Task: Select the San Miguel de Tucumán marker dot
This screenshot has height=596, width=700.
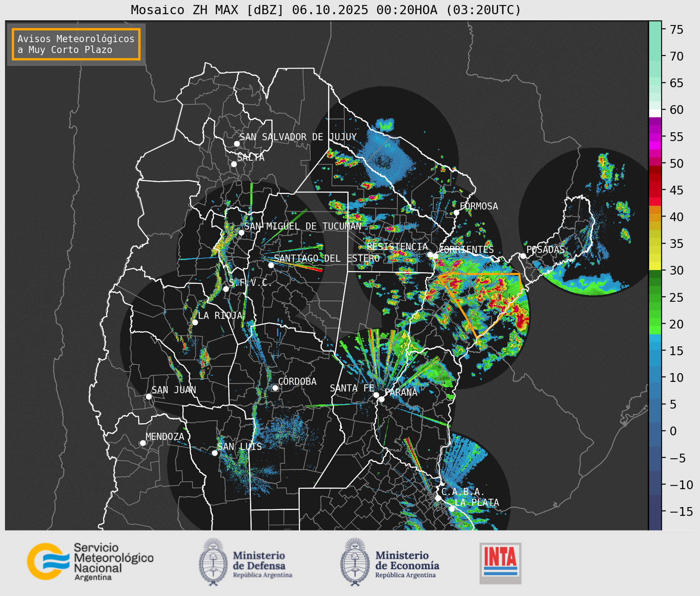Action: [x=241, y=232]
